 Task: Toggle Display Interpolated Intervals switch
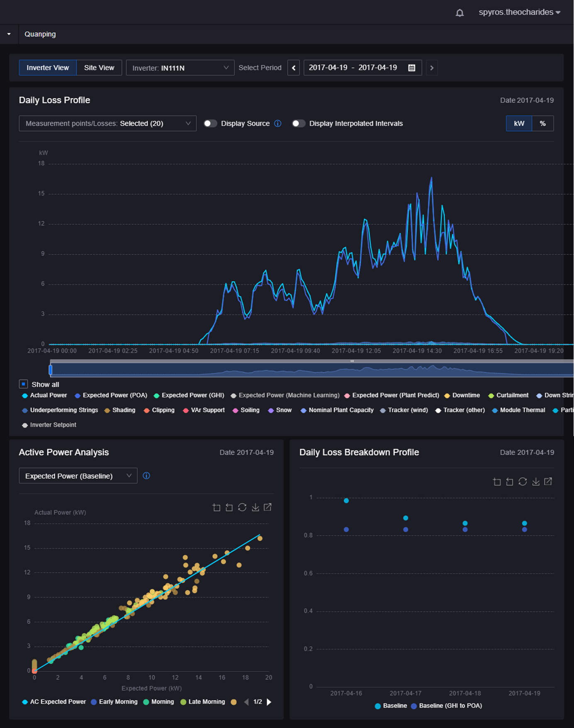[299, 124]
